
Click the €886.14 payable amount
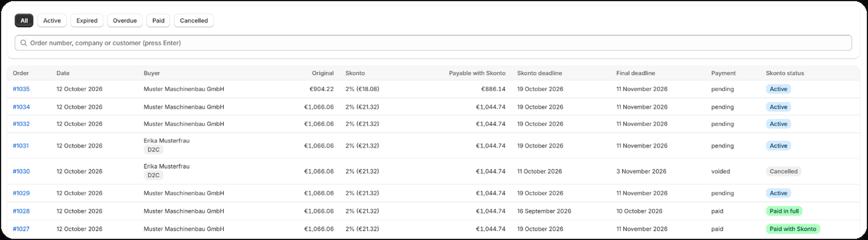click(x=493, y=89)
